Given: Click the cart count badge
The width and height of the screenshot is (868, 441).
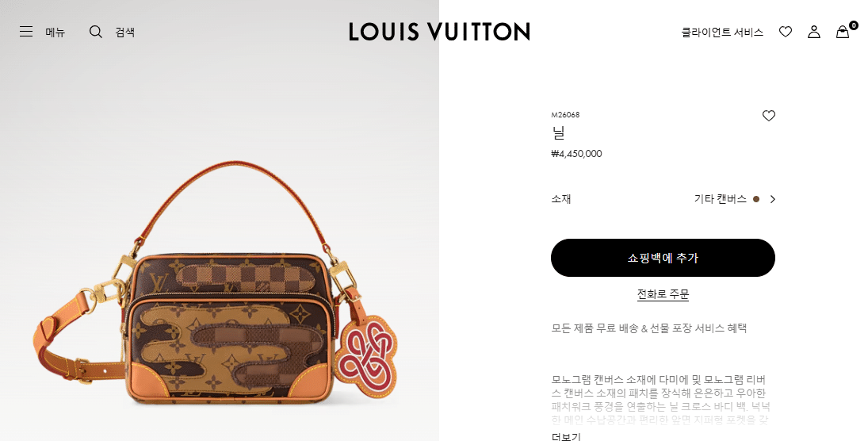Looking at the screenshot, I should tap(854, 25).
